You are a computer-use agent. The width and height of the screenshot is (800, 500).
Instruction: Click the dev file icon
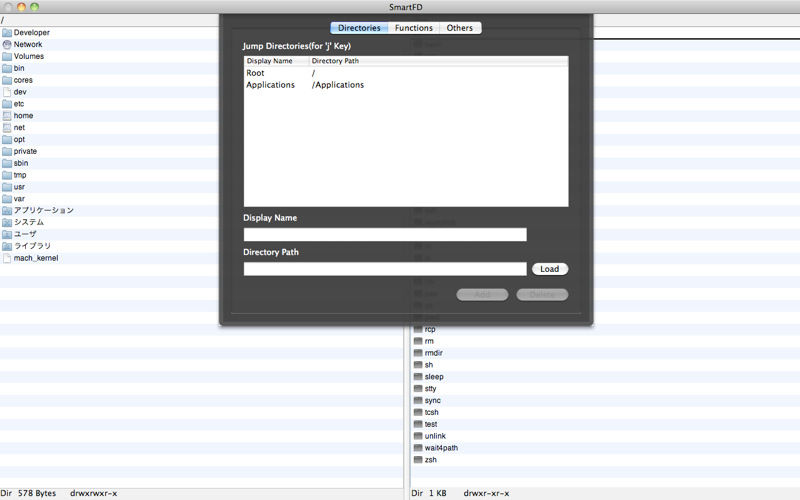click(7, 92)
